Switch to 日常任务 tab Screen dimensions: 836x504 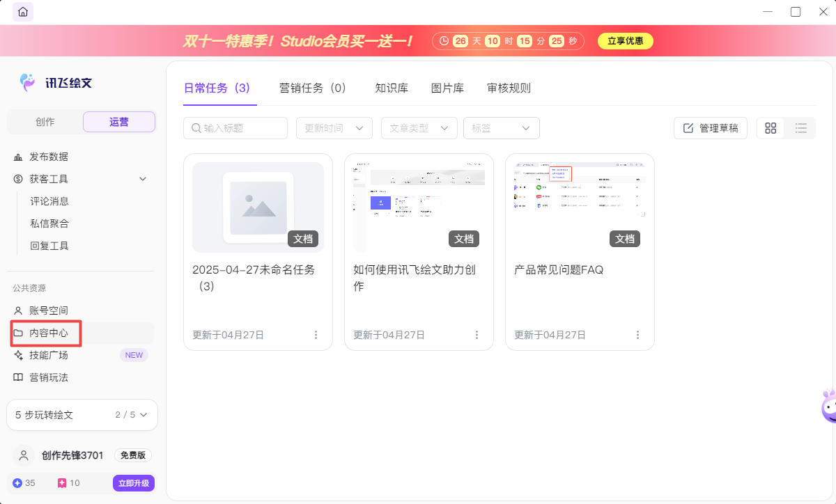click(x=217, y=88)
